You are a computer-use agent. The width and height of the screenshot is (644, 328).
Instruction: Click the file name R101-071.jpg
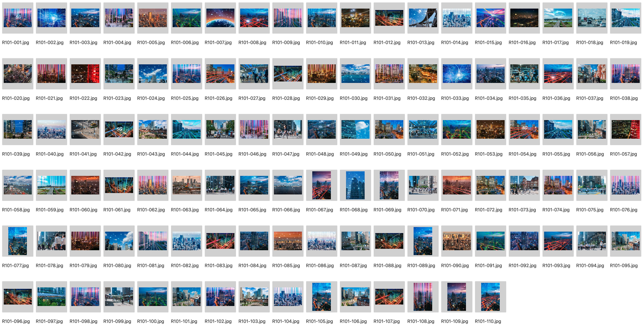click(454, 210)
